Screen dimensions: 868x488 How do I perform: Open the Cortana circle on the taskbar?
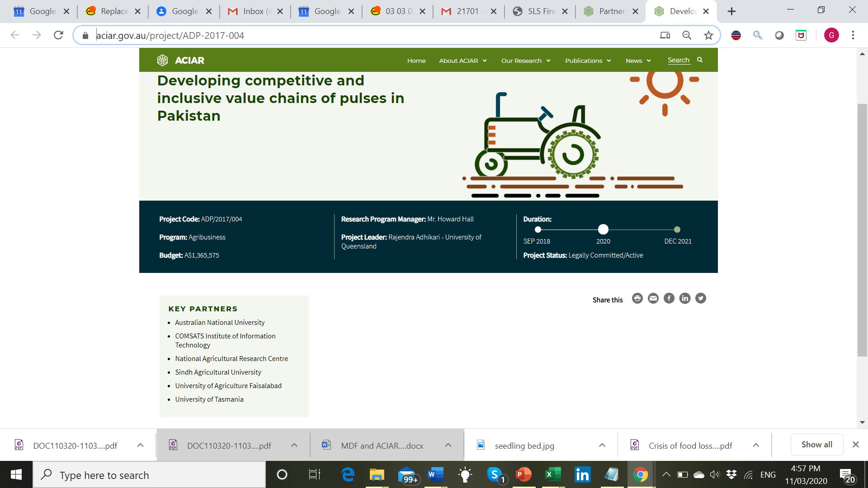(282, 474)
